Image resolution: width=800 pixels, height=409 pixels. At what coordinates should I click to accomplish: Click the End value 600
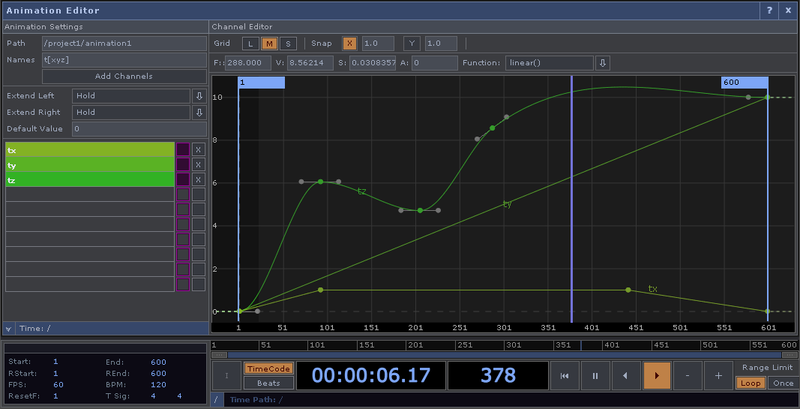pos(158,362)
